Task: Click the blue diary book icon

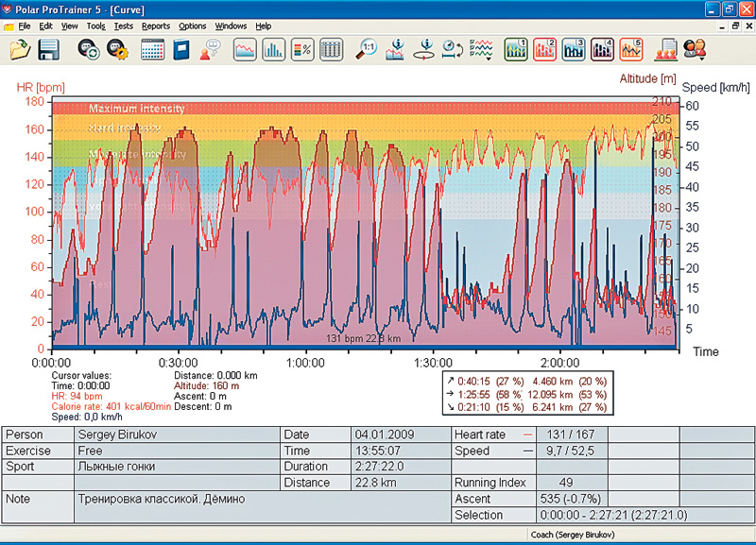Action: click(x=181, y=50)
